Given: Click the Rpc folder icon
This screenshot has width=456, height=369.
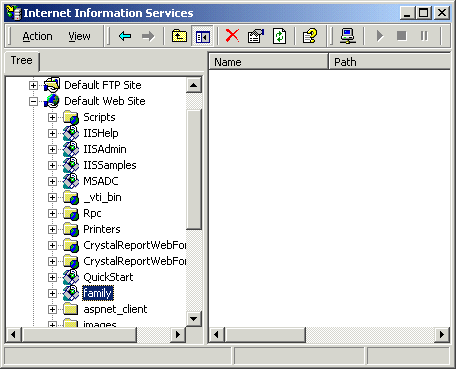Looking at the screenshot, I should (71, 213).
